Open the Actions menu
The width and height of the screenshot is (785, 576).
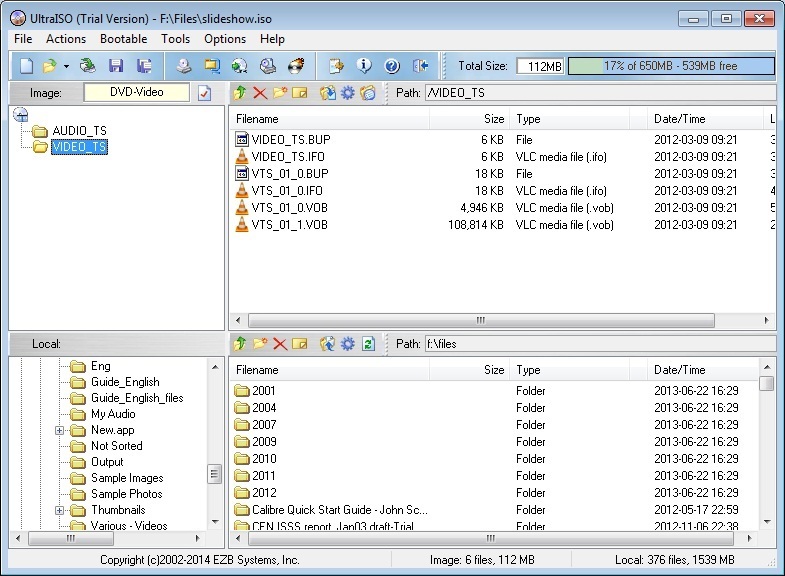click(x=66, y=39)
